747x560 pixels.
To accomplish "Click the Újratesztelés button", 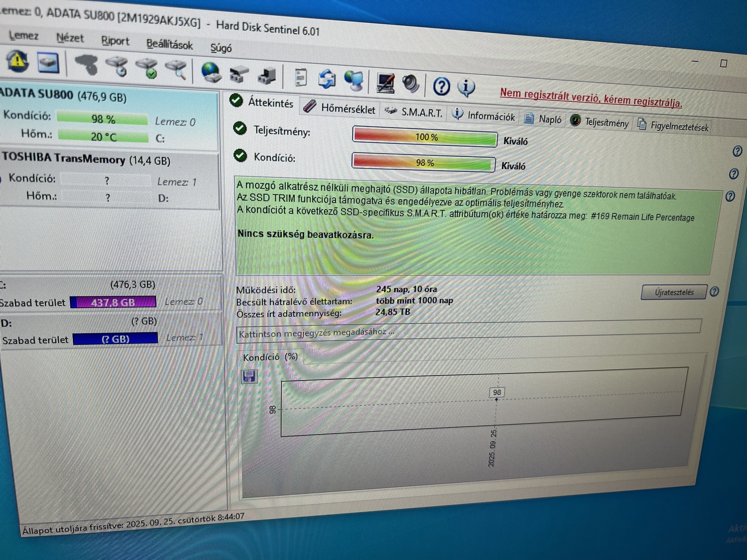I will point(674,292).
